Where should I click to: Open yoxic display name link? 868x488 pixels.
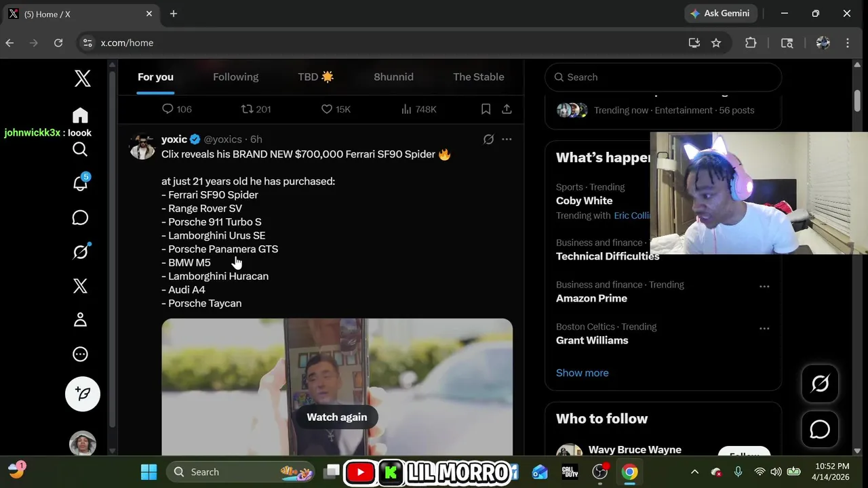pyautogui.click(x=174, y=139)
